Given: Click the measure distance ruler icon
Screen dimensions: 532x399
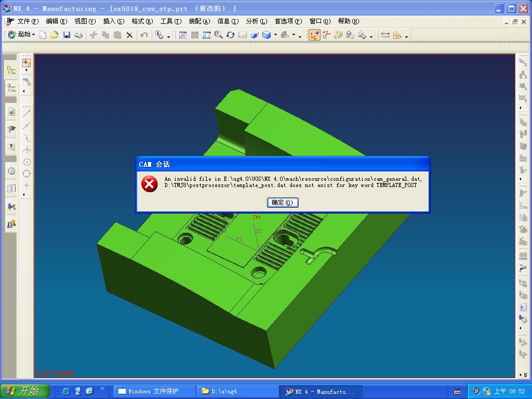Looking at the screenshot, I should point(385,35).
